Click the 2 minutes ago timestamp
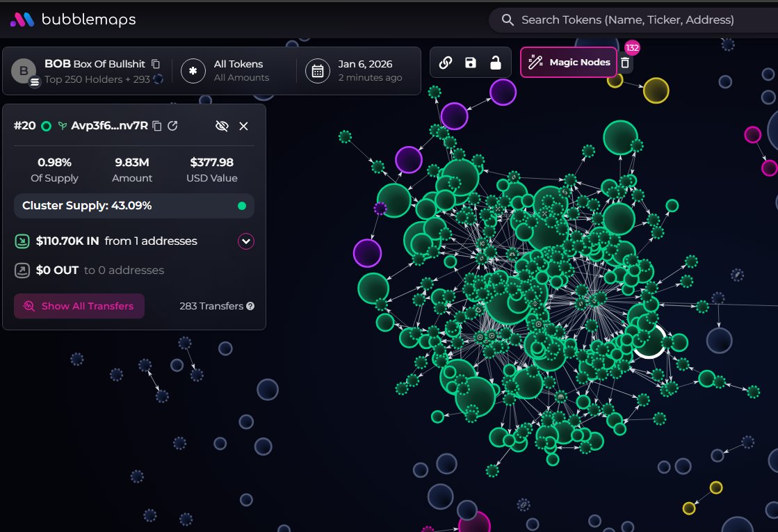778x532 pixels. pos(370,77)
